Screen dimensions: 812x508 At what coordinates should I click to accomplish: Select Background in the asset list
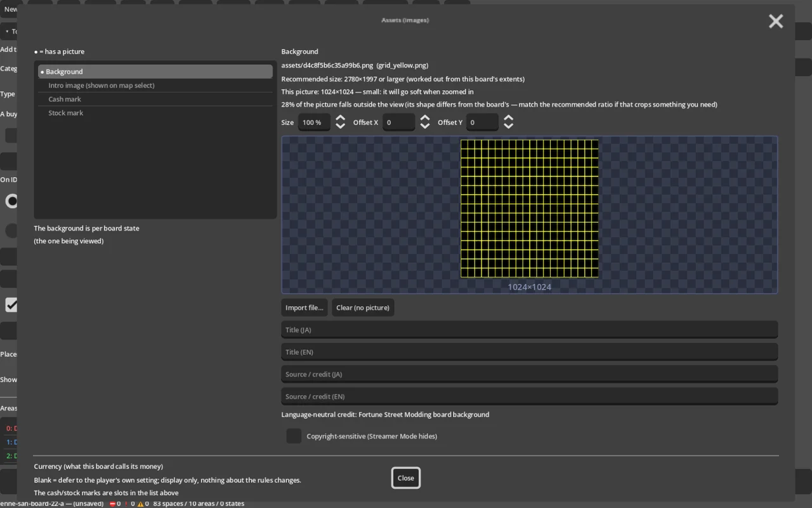pyautogui.click(x=155, y=72)
